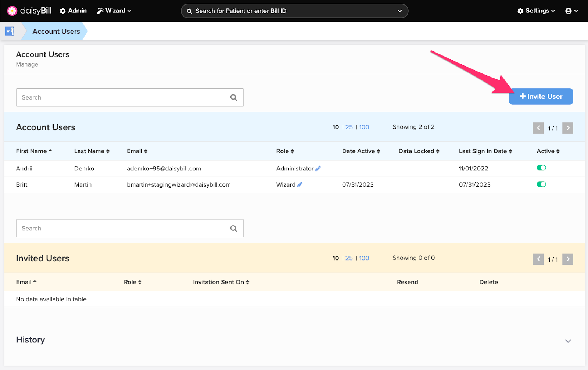
Task: Edit the Administrator role using the pencil icon
Action: (318, 168)
